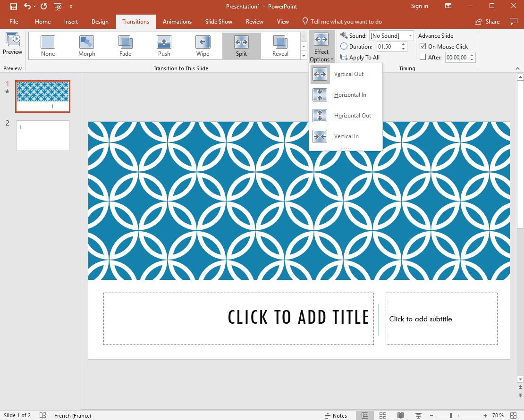Expand the transition gallery with the More arrow
Image resolution: width=524 pixels, height=420 pixels.
[304, 56]
